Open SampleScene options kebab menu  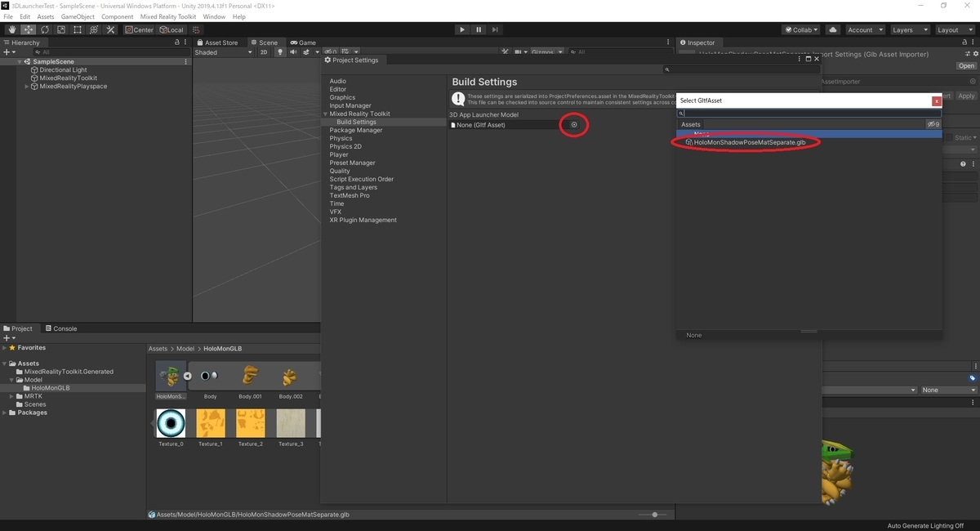[x=186, y=61]
